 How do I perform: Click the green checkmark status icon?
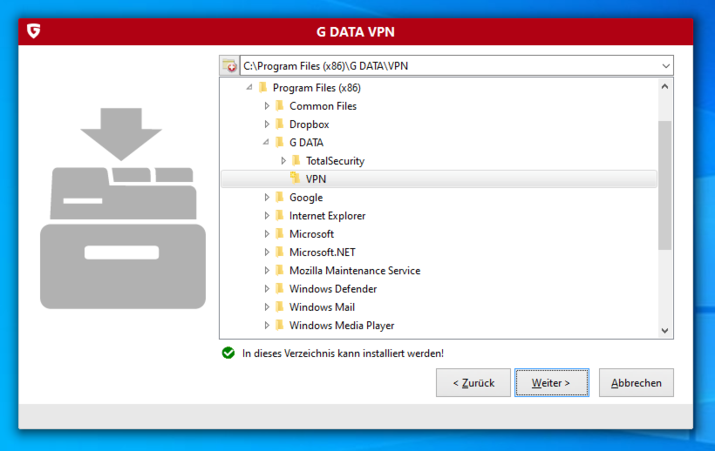point(228,353)
